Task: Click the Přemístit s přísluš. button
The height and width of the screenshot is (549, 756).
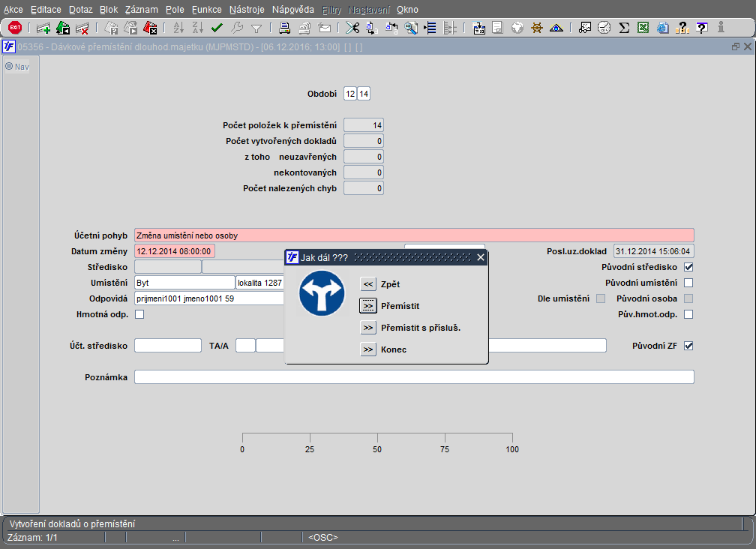Action: coord(367,328)
